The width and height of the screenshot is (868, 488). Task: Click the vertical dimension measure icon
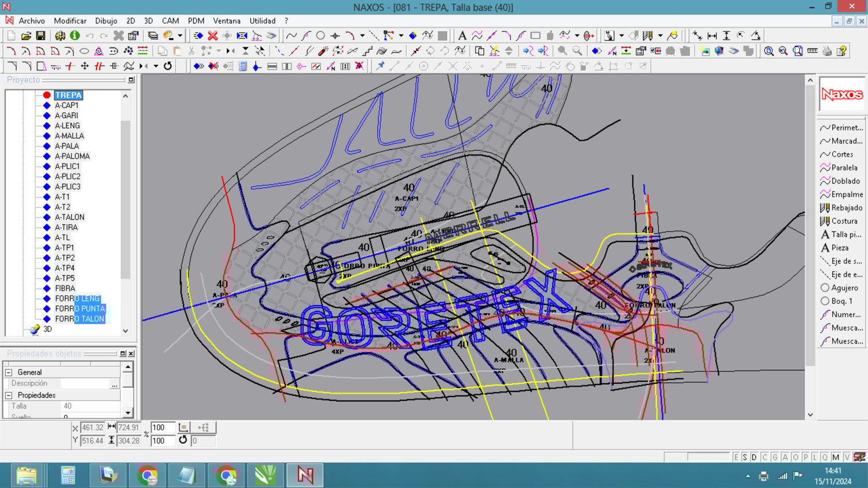coord(726,36)
